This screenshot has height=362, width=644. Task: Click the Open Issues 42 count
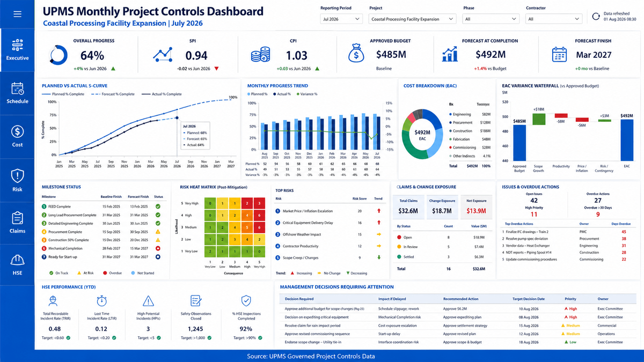tap(534, 200)
